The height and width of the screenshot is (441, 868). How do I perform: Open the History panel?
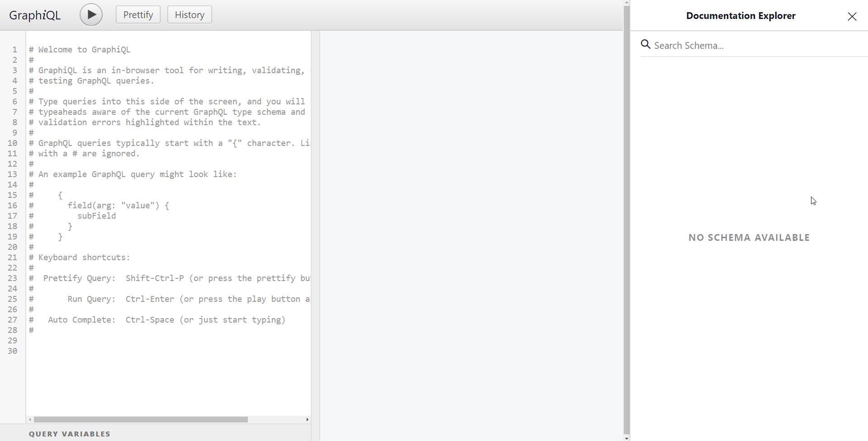click(x=190, y=14)
